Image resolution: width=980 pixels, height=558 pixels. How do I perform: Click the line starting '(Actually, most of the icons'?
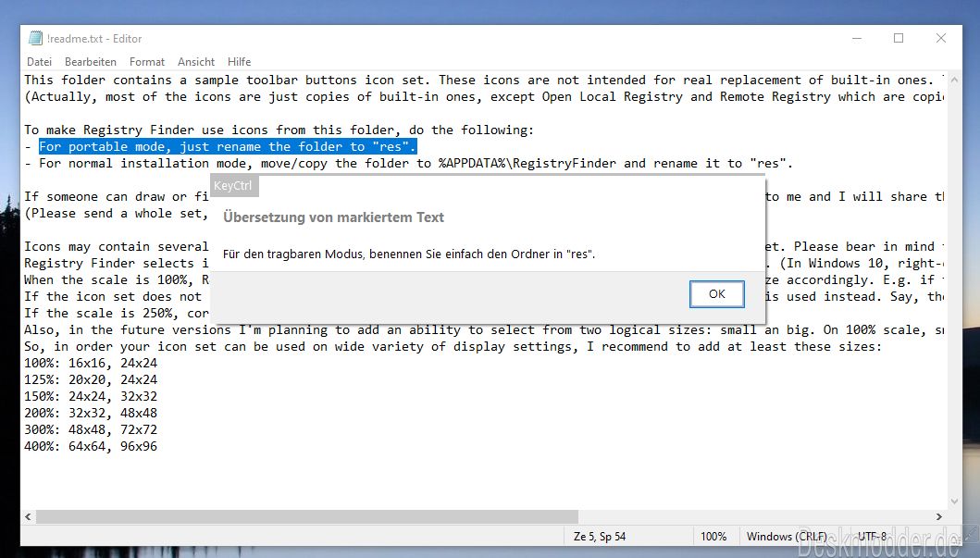(484, 97)
